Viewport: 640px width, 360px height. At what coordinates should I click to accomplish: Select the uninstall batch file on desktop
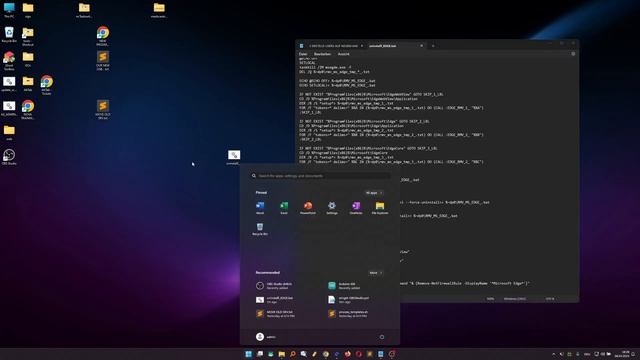click(x=233, y=157)
